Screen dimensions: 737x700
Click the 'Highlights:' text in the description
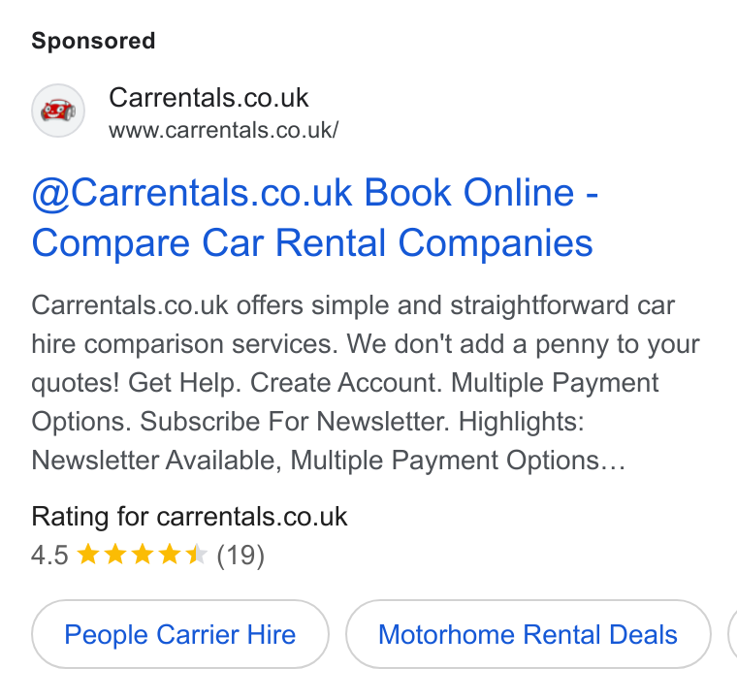click(x=521, y=422)
